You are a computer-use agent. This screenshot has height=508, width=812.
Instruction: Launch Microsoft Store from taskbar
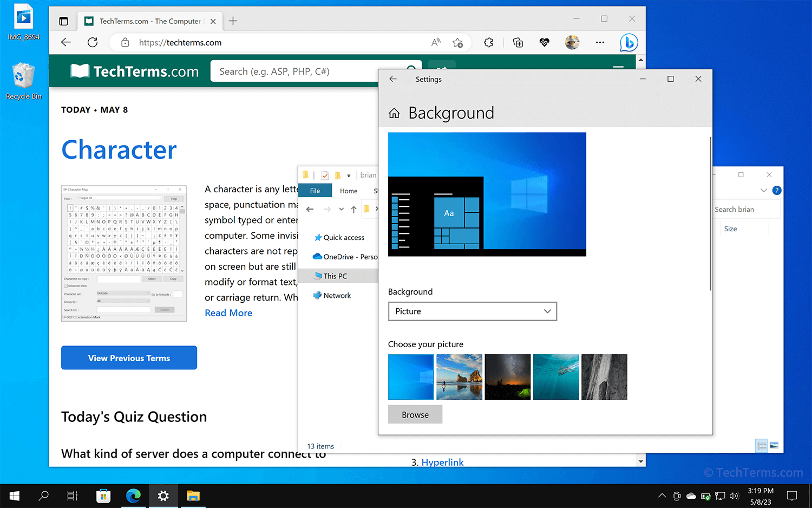pyautogui.click(x=103, y=496)
